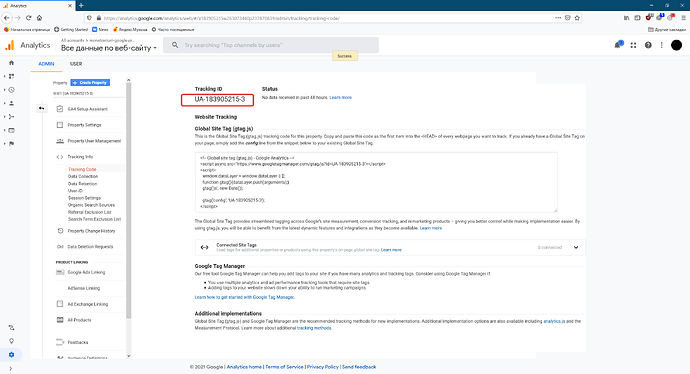The width and height of the screenshot is (690, 374).
Task: Open Audience person icon in left rail
Action: tap(11, 103)
